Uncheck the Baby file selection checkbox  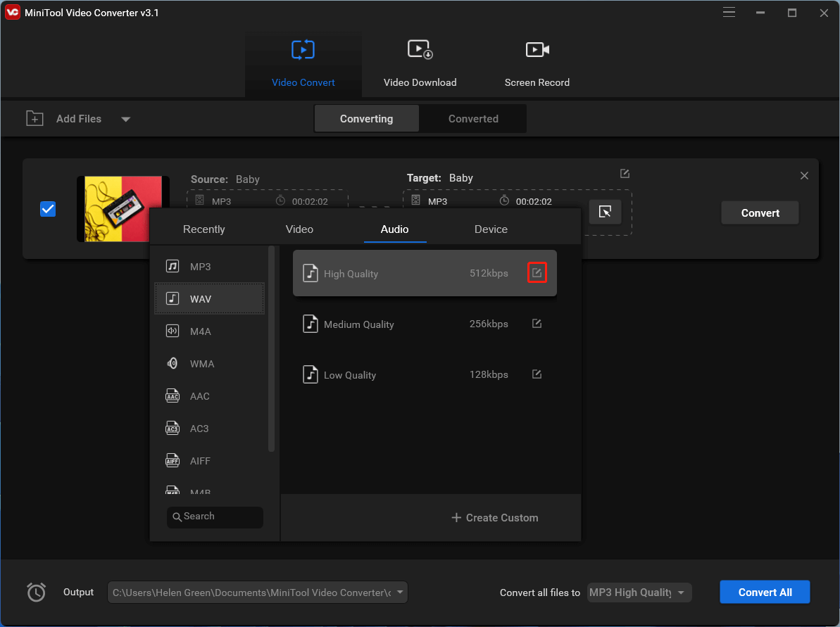(48, 208)
